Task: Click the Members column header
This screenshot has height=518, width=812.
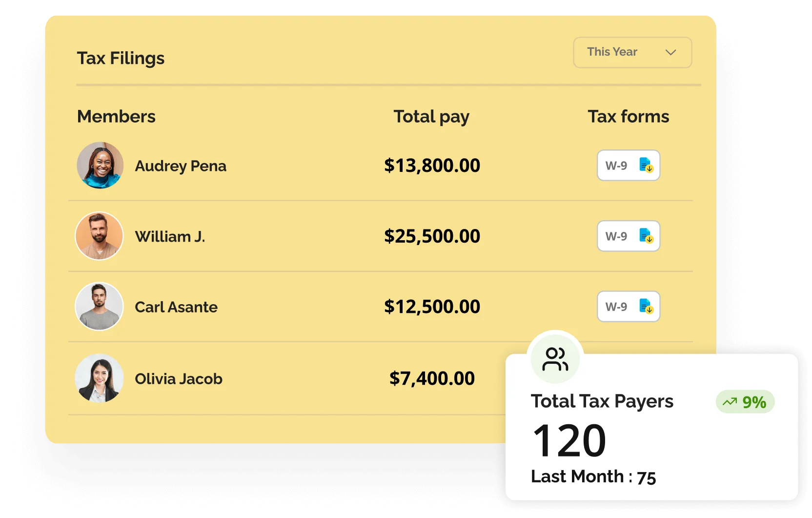Action: click(116, 117)
